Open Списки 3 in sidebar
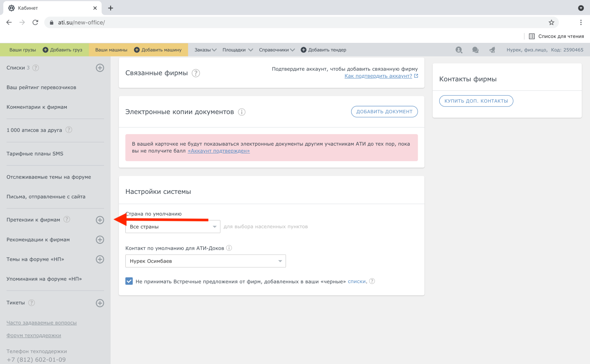This screenshot has height=364, width=590. click(18, 68)
